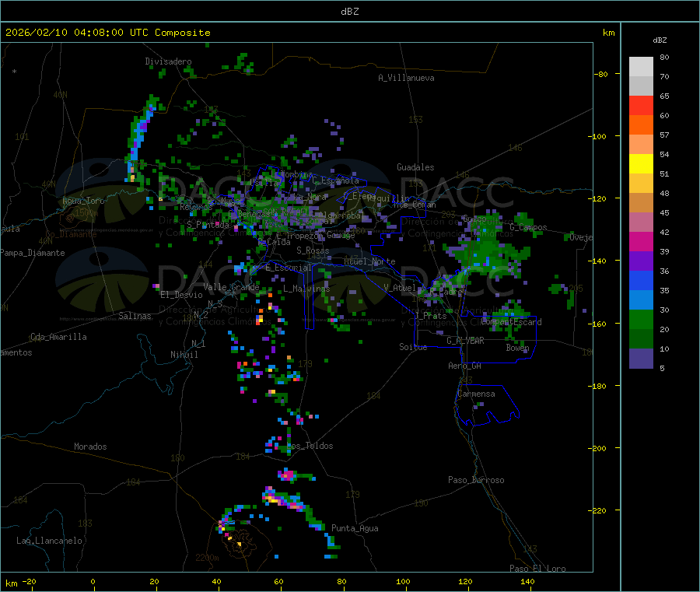Pick the purple-gray 5 dBZ legend swatch
Viewport: 700px width, 592px height.
pos(641,359)
